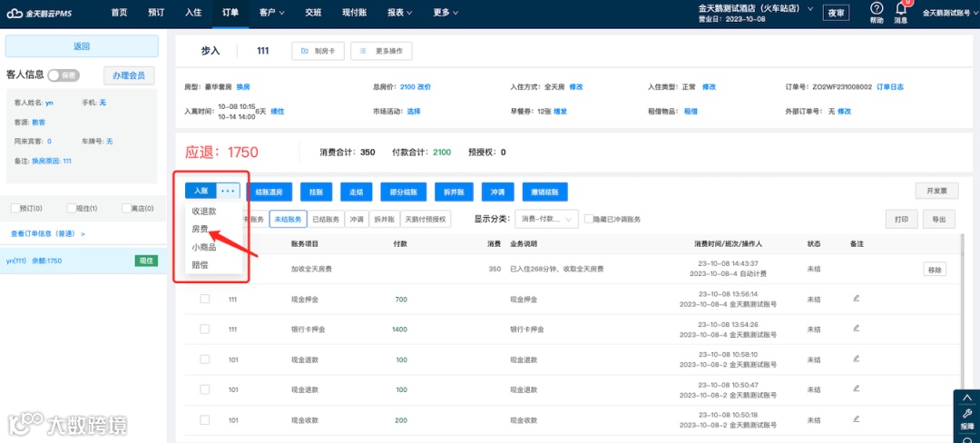Choose 收退款 from the 入账 menu
The height and width of the screenshot is (443, 980).
tap(204, 212)
